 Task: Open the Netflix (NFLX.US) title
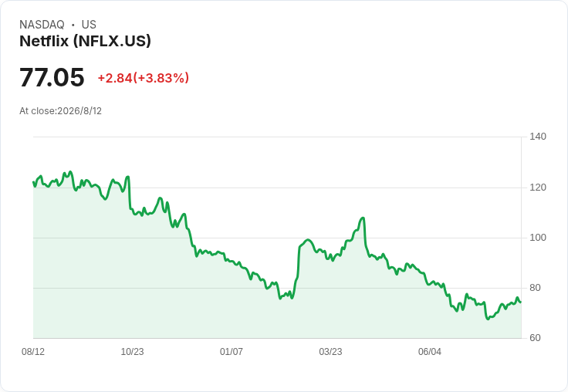[x=85, y=41]
